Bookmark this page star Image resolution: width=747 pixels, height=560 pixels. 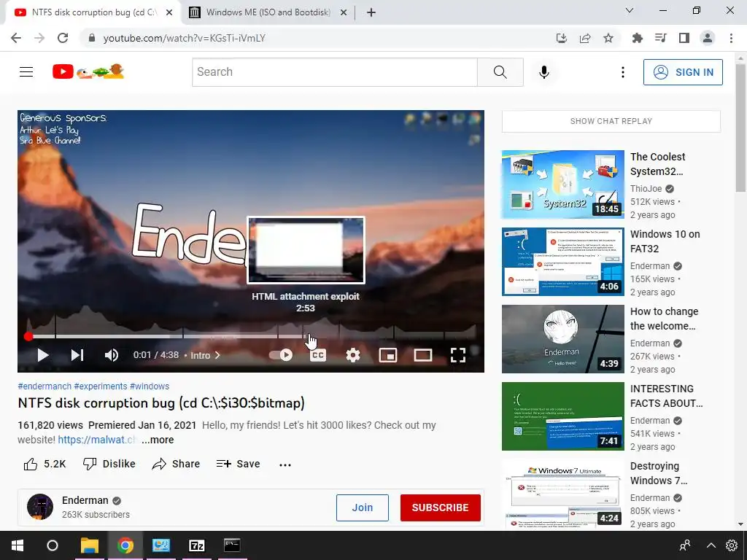(x=608, y=38)
